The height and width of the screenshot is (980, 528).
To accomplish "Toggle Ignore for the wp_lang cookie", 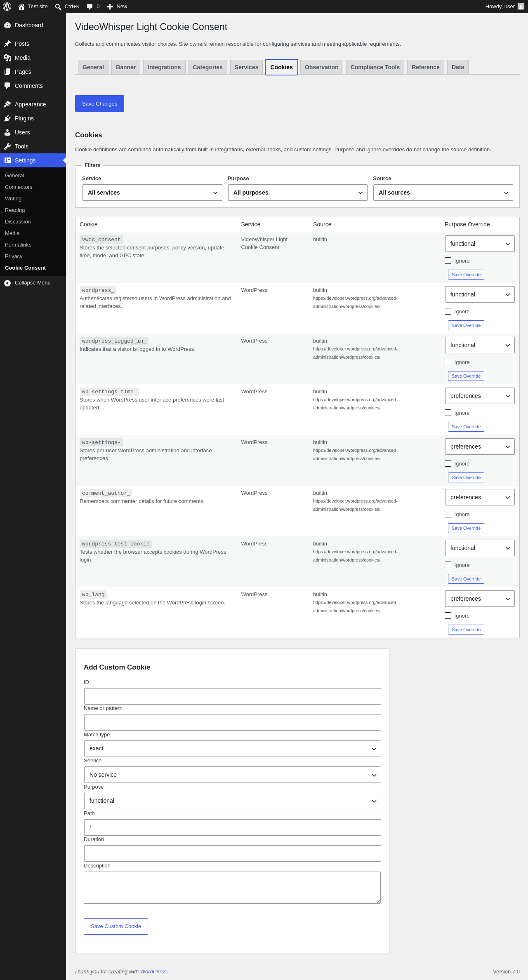I will [x=448, y=616].
